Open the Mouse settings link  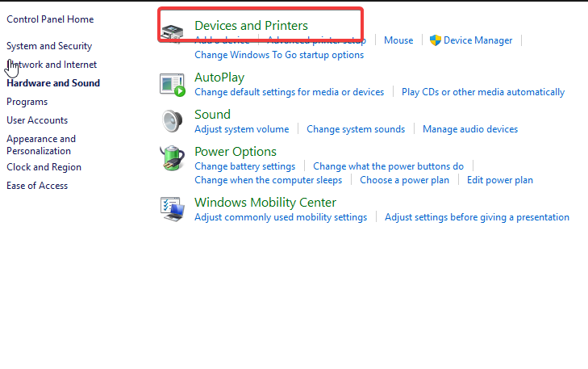tap(398, 40)
